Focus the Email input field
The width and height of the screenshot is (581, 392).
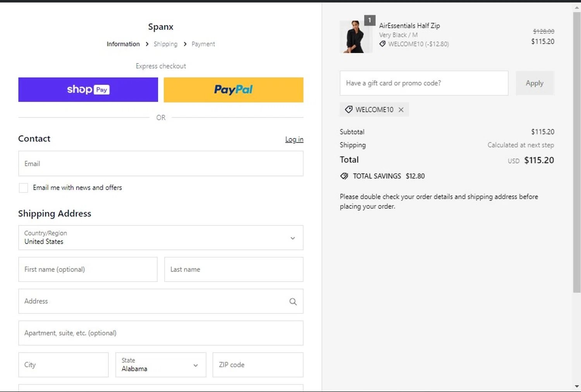click(x=160, y=163)
